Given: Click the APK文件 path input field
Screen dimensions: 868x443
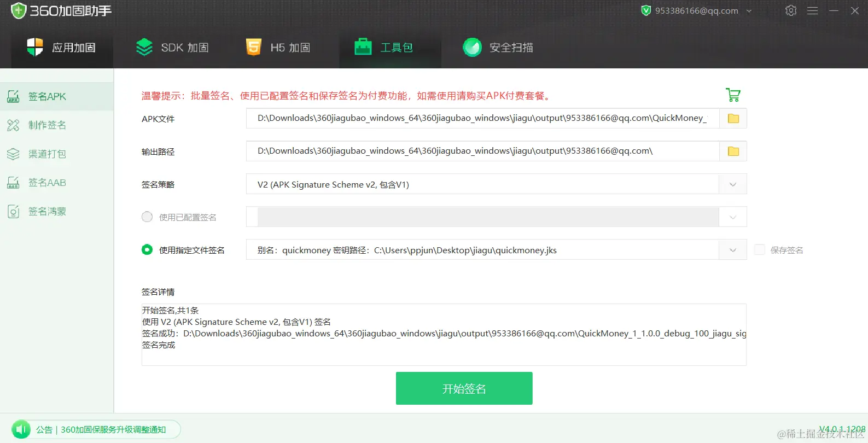Looking at the screenshot, I should [x=482, y=118].
